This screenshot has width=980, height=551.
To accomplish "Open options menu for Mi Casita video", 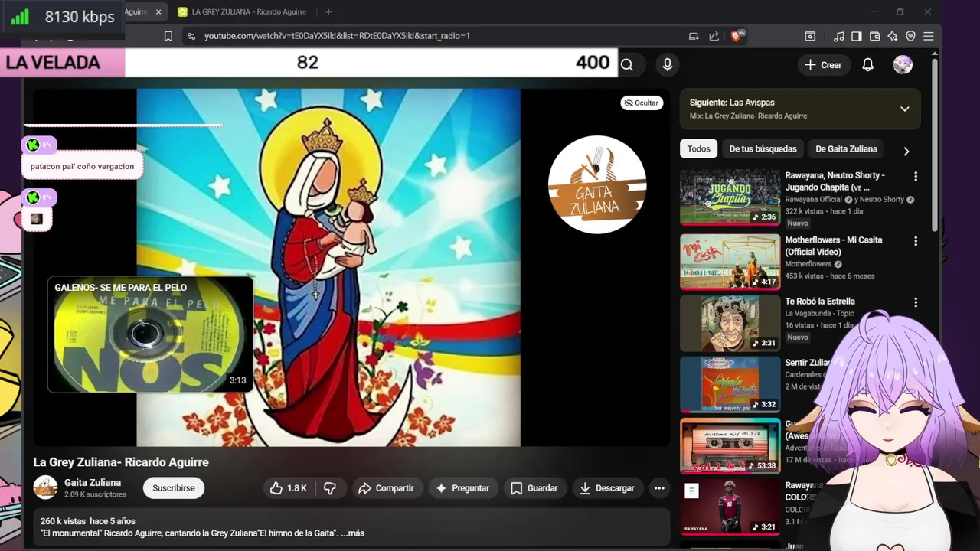I will pos(916,241).
